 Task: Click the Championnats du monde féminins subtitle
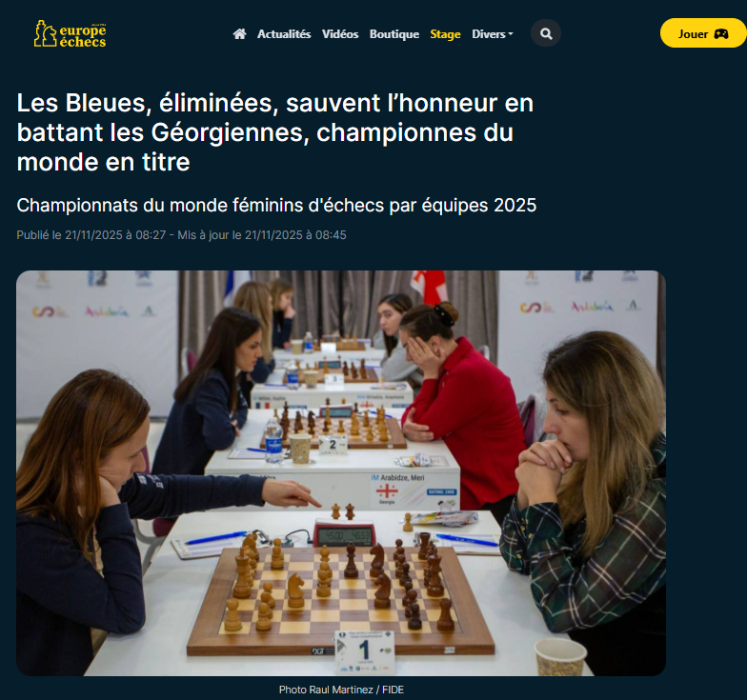(276, 206)
